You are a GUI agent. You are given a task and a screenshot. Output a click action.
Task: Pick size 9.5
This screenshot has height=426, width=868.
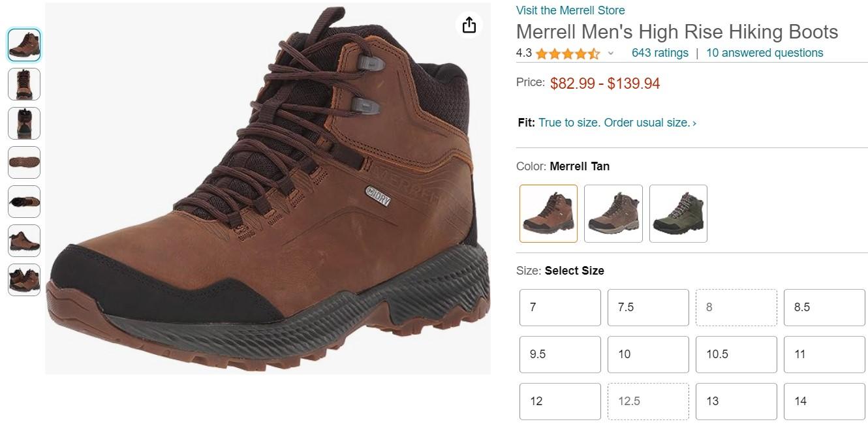[x=560, y=354]
